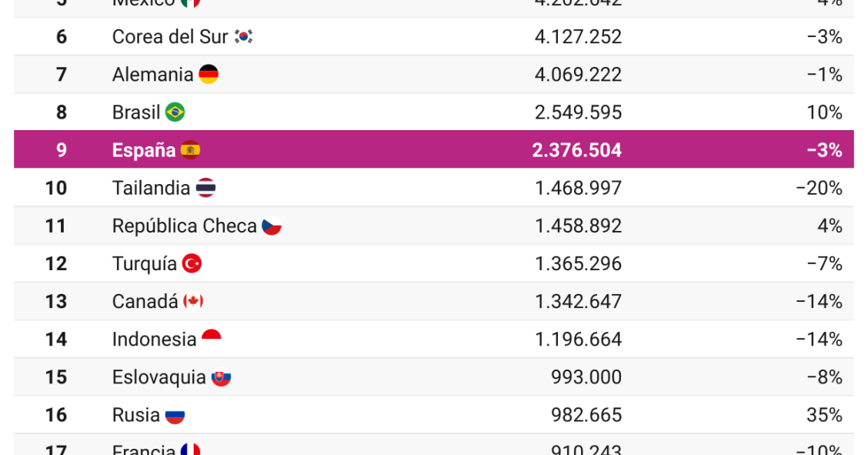
Task: Click the South Korea flag icon
Action: [243, 36]
